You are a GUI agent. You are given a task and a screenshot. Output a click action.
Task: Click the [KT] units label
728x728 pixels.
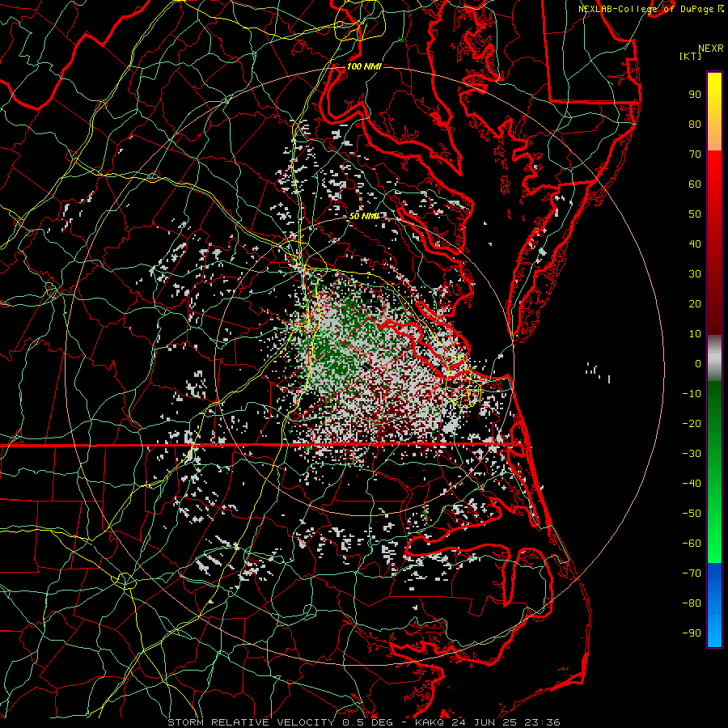coord(690,56)
